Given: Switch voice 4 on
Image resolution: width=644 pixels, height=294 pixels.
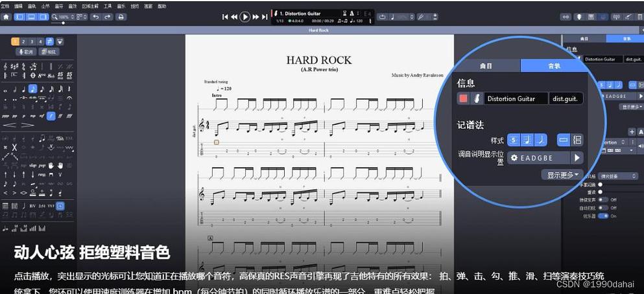Looking at the screenshot, I should point(40,41).
